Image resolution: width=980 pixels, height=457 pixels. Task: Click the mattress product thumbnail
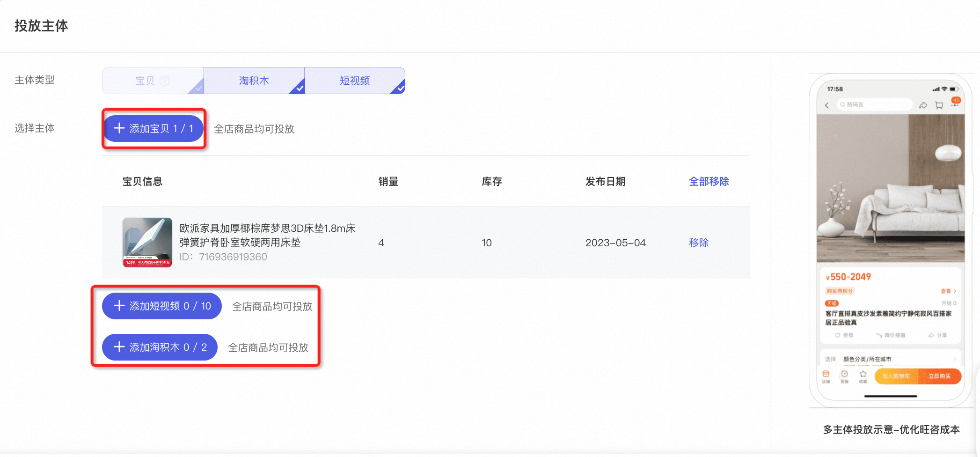(147, 243)
